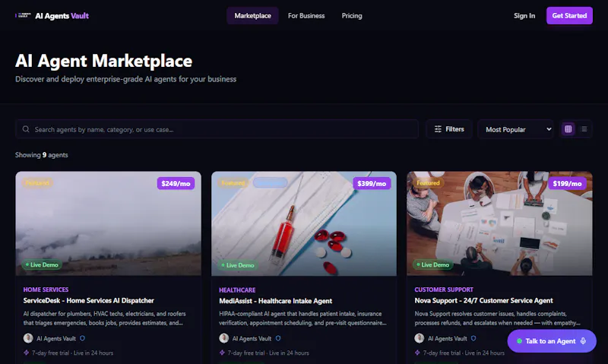The image size is (608, 364).
Task: Click Featured badge on ServiceDesk card
Action: point(37,182)
